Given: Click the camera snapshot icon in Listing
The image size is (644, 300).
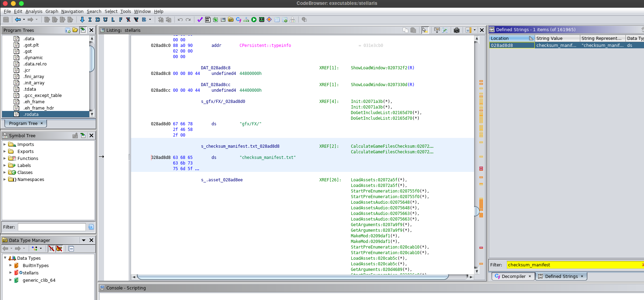Looking at the screenshot, I should 456,30.
